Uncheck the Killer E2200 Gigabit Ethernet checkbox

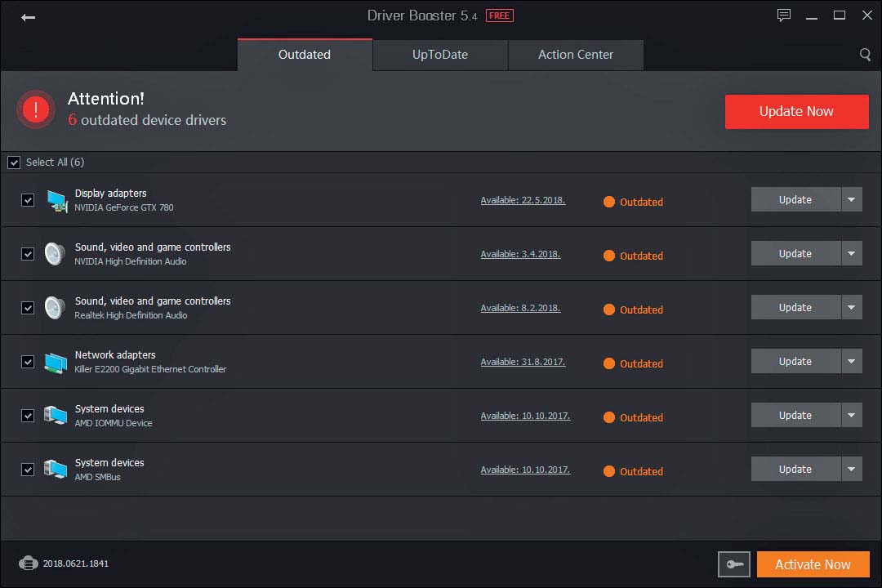[28, 362]
